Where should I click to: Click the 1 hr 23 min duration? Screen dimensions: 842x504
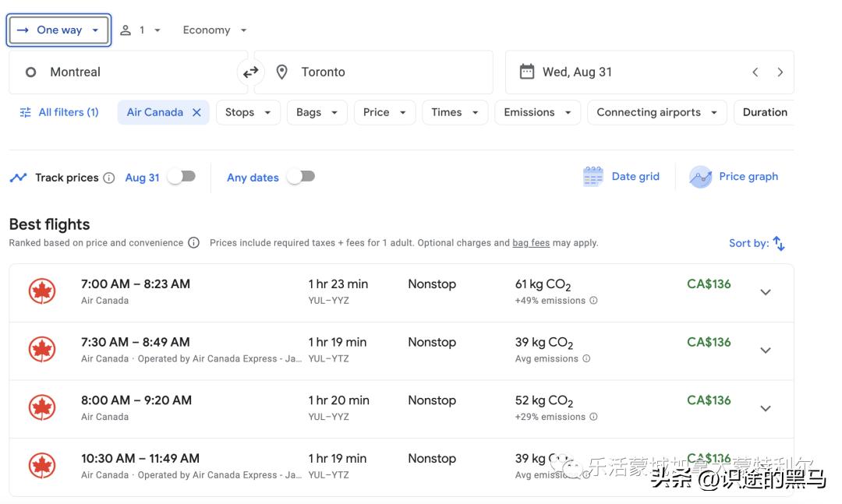point(338,284)
